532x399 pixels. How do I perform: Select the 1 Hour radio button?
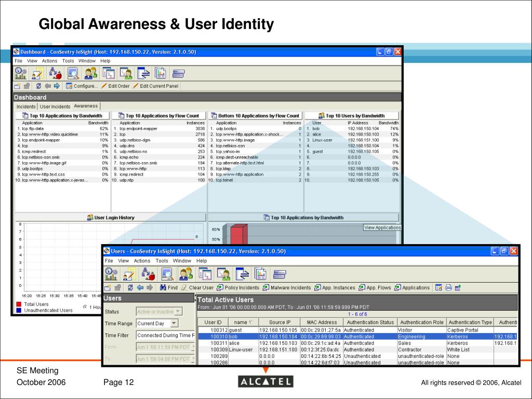(85, 307)
